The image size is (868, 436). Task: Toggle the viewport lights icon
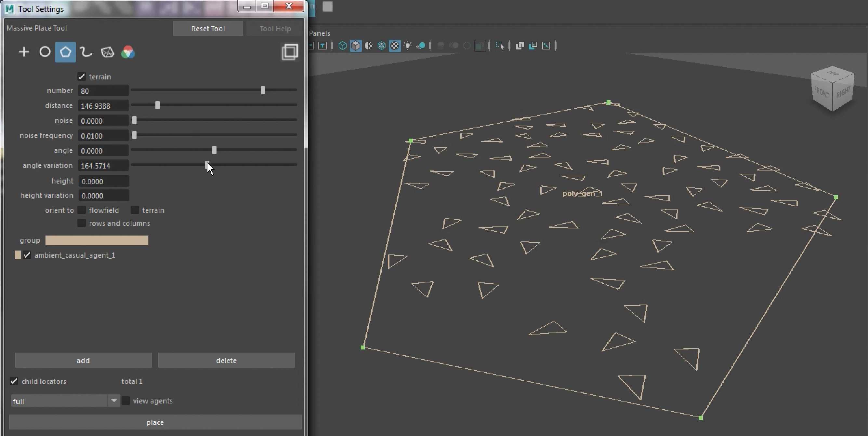408,46
